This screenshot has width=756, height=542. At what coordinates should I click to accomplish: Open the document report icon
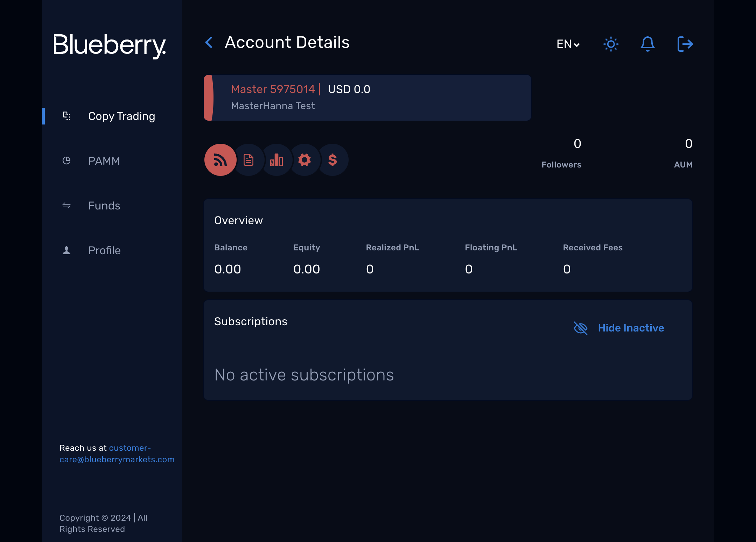pos(248,160)
